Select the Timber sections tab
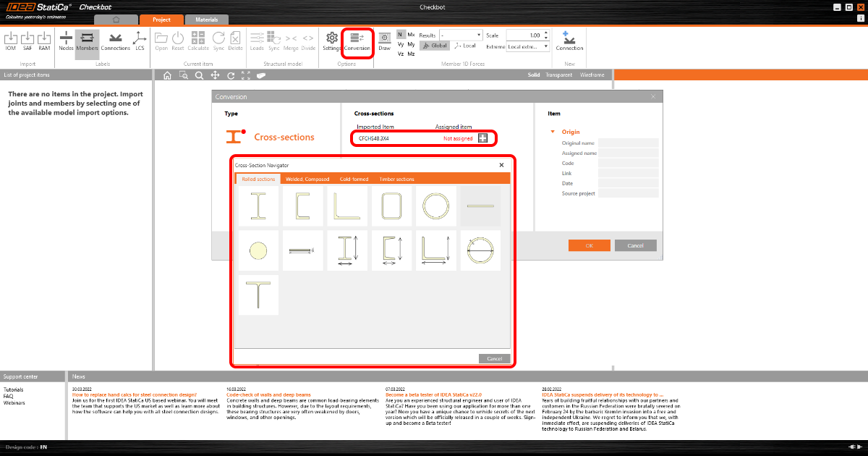Screen dimensions: 868x456 point(397,179)
